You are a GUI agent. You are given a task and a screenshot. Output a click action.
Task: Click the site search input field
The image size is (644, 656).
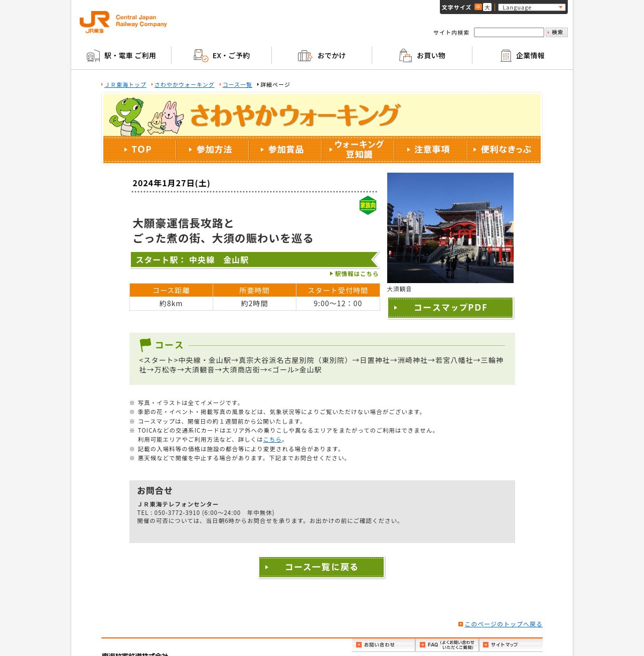pos(509,32)
